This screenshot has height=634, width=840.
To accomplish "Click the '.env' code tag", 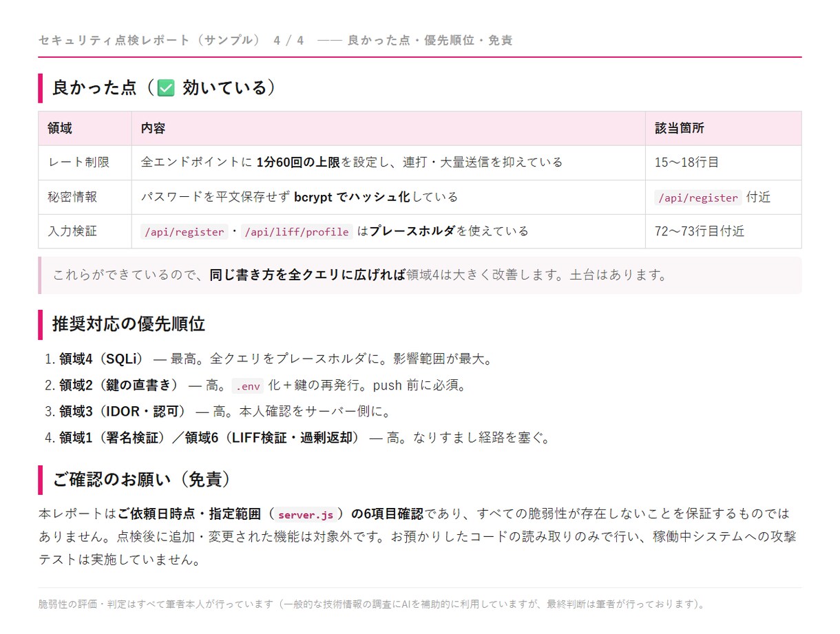I will pyautogui.click(x=247, y=385).
